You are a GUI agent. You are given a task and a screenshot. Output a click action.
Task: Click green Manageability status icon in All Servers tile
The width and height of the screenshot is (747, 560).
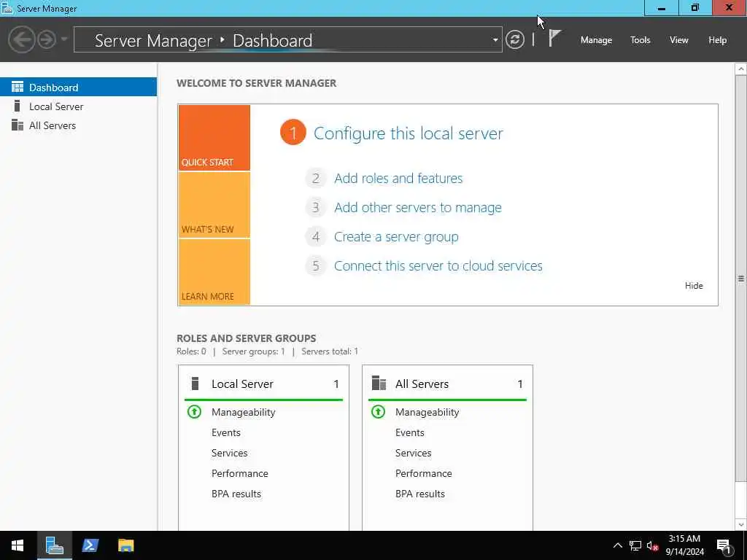(379, 411)
